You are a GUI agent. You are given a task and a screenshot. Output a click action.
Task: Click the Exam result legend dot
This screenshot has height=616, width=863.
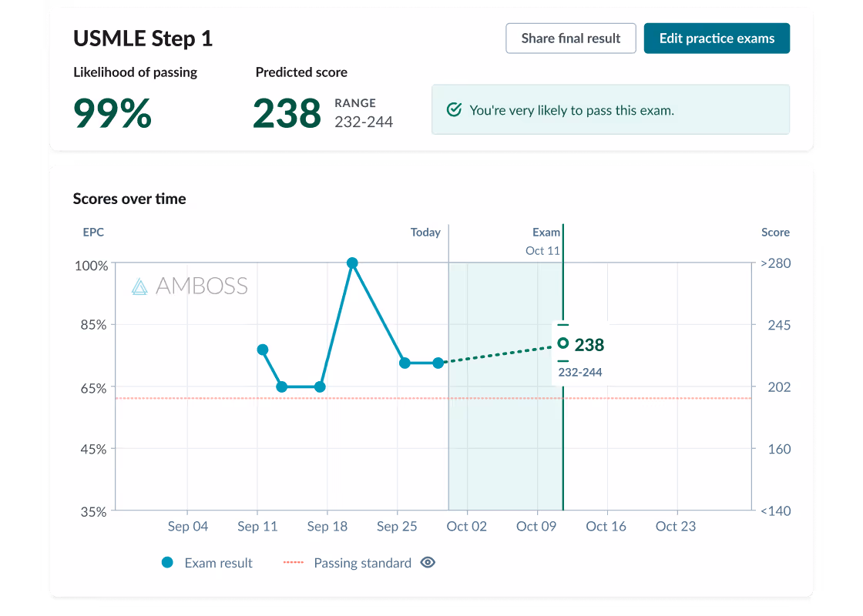[167, 563]
